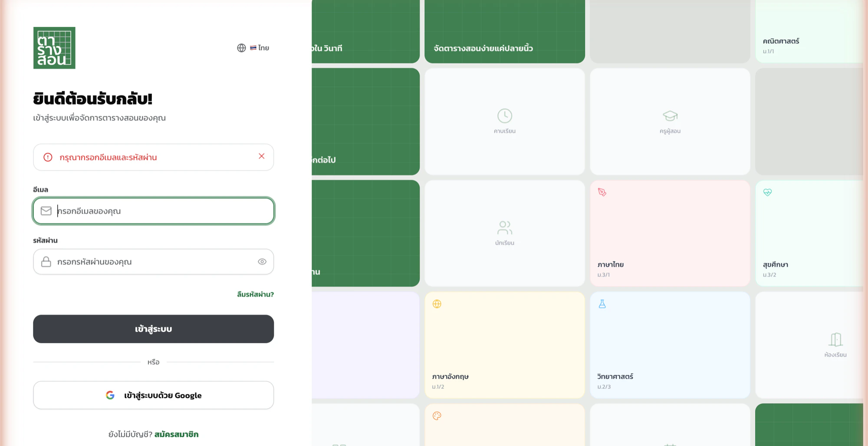Sign in with the Google button
868x446 pixels.
pyautogui.click(x=154, y=395)
